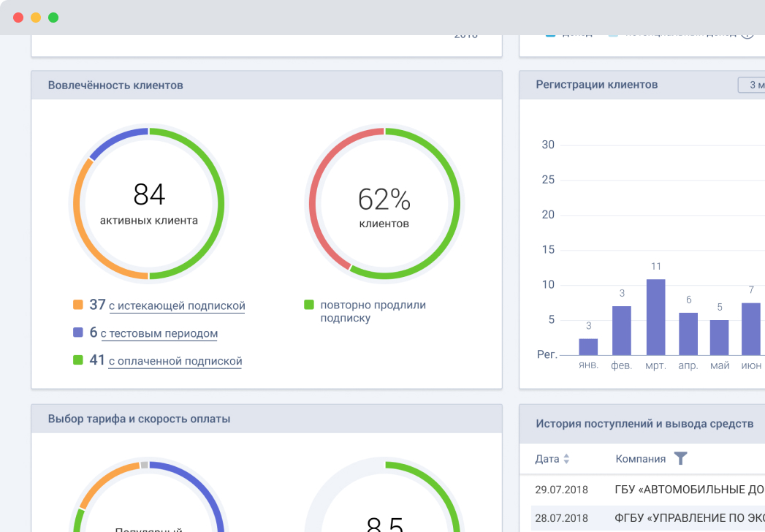Click the red macOS close window button
Screen dimensions: 765x532
pos(18,18)
